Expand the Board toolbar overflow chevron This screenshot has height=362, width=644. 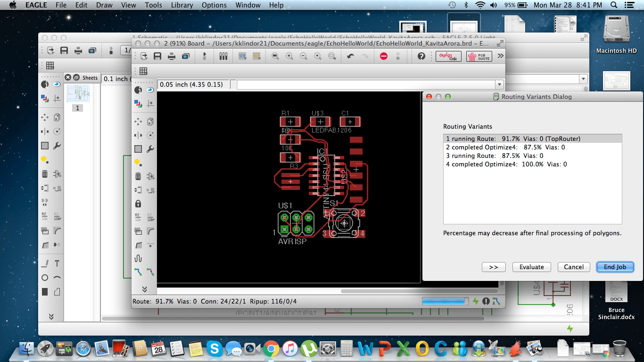[500, 56]
